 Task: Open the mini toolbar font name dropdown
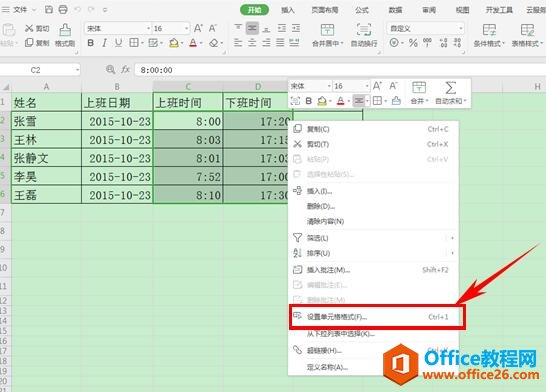(x=329, y=86)
